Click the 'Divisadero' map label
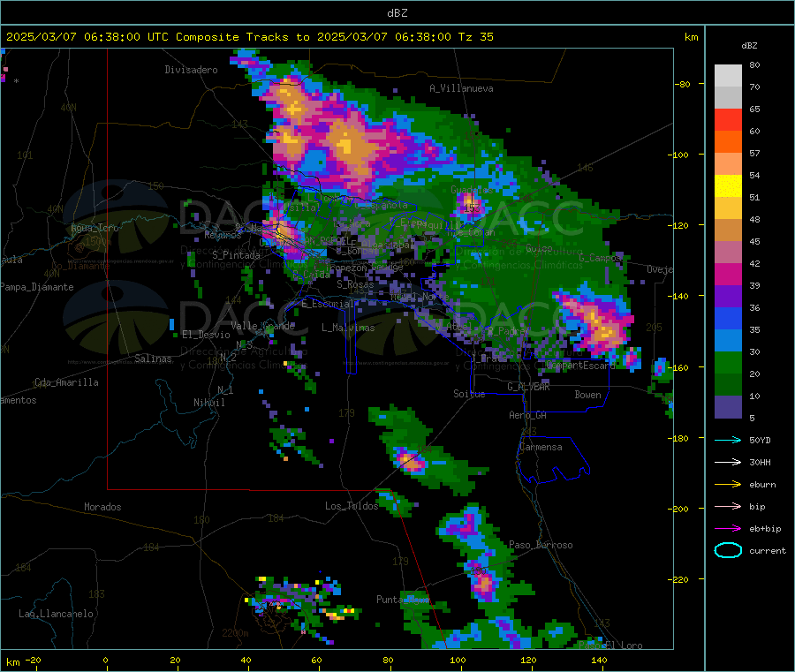The image size is (795, 672). tap(191, 70)
